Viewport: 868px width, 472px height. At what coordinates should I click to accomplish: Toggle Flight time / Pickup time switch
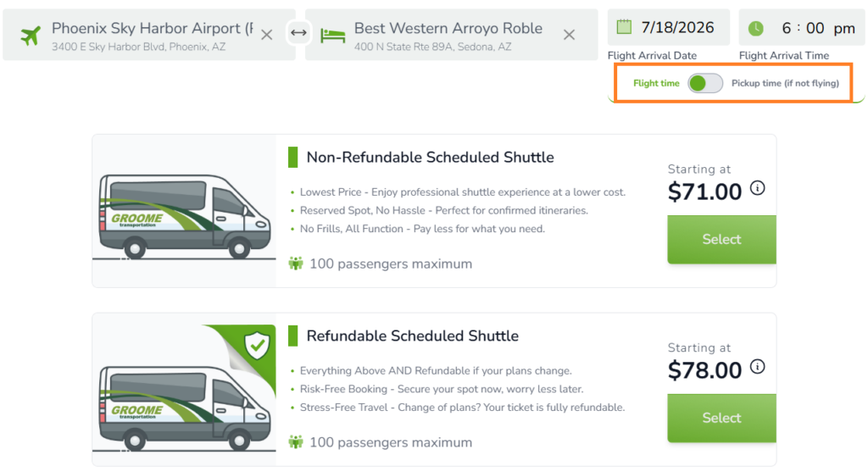705,83
